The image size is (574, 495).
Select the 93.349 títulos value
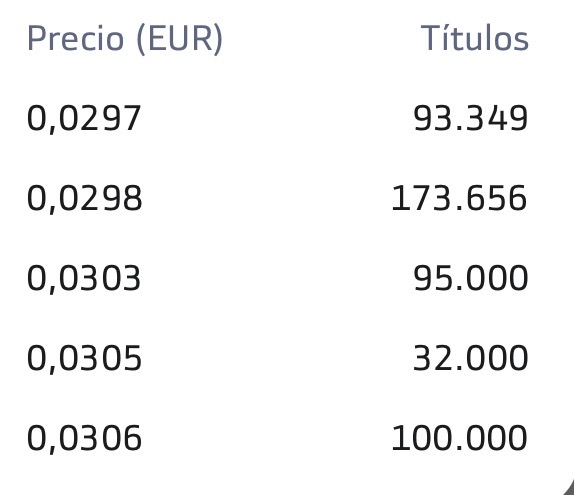click(x=470, y=118)
